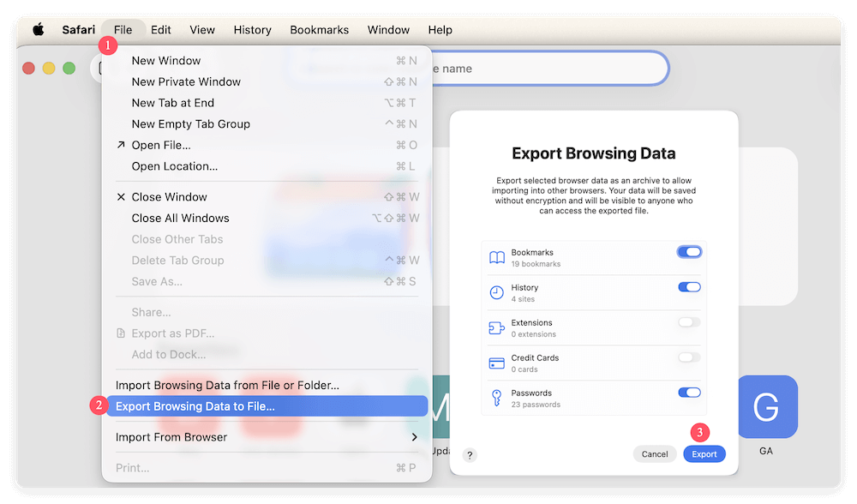Click the arrow icon beside Open File
Viewport: 857px width, 504px height.
121,145
